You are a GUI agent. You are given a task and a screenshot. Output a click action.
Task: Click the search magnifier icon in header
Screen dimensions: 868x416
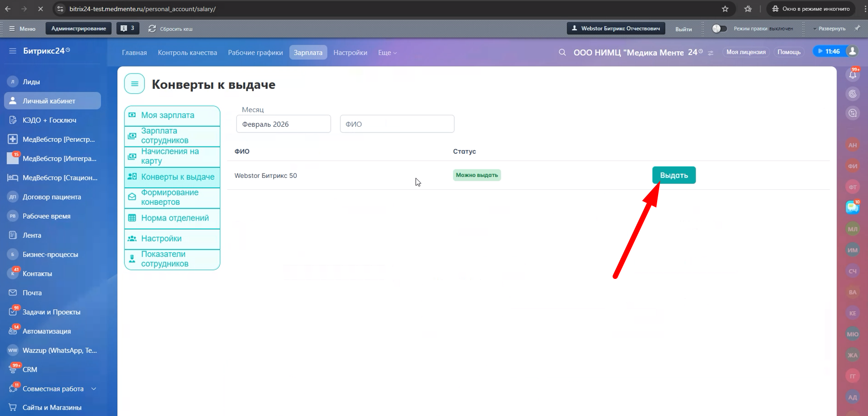pos(562,53)
